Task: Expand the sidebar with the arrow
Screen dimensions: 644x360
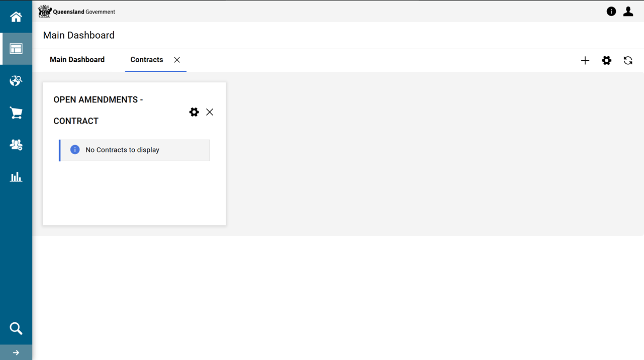Action: pos(16,352)
